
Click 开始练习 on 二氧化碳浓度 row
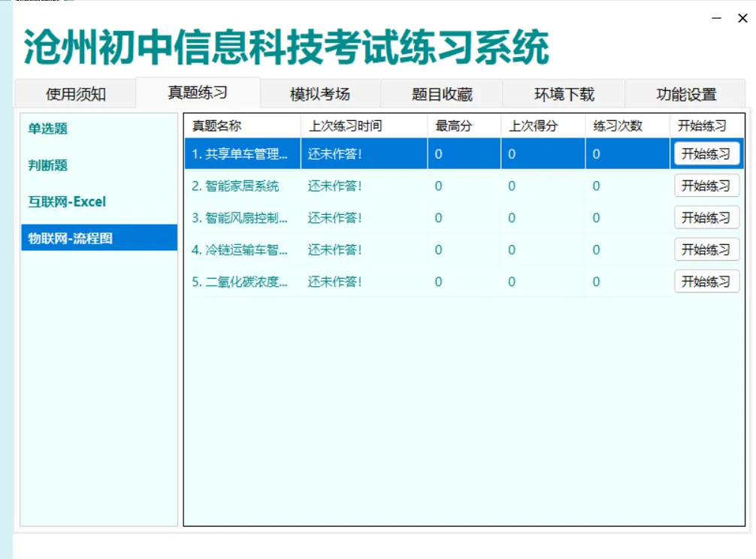pyautogui.click(x=706, y=282)
